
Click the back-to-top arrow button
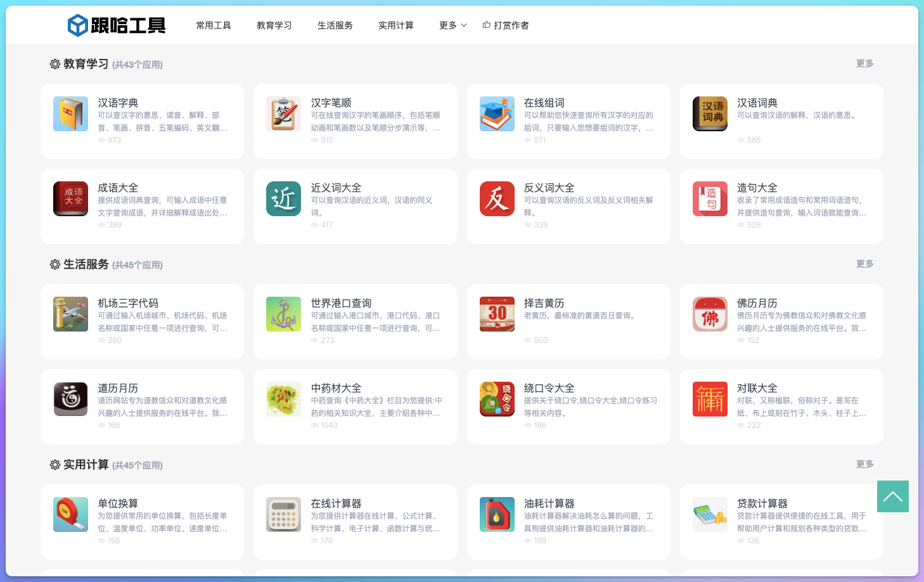click(892, 496)
